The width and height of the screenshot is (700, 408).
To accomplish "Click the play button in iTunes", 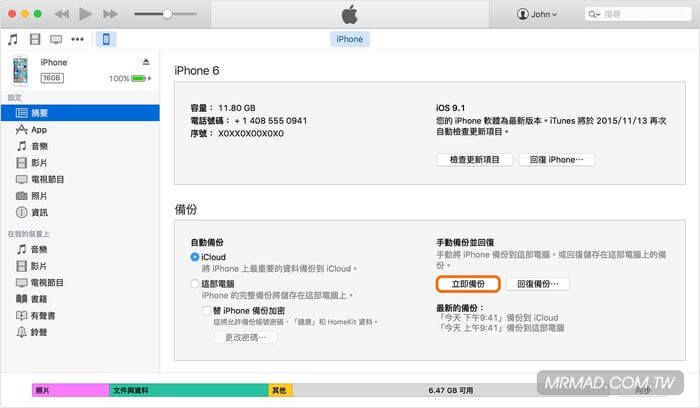I will pos(85,14).
